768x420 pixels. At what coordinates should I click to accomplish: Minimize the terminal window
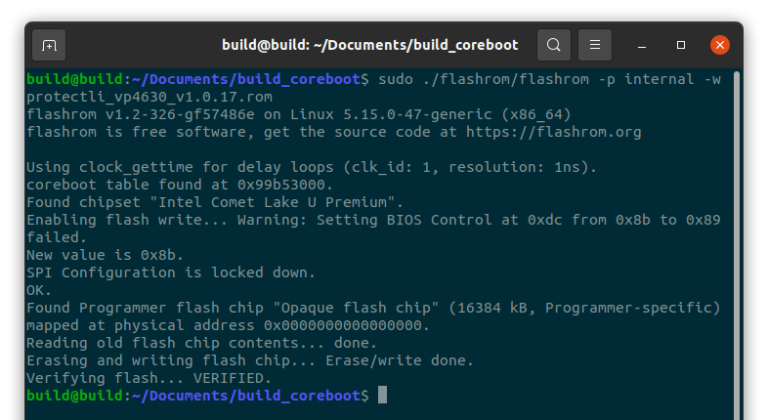tap(644, 45)
